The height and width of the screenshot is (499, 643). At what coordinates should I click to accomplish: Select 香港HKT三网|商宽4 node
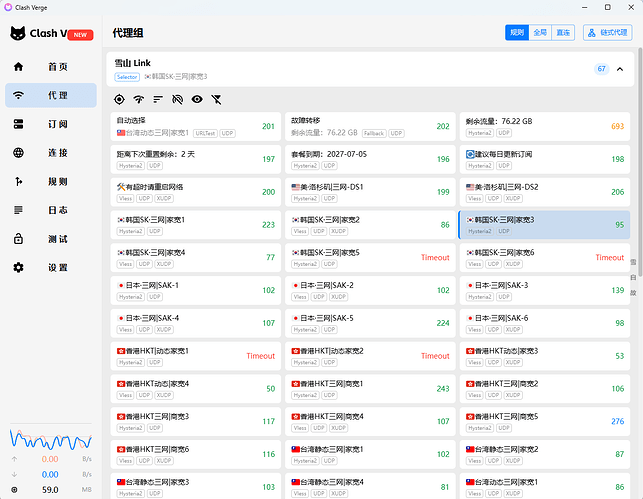coord(370,422)
